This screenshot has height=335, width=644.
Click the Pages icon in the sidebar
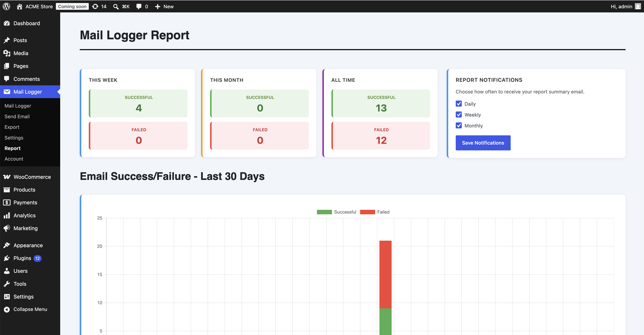click(x=7, y=66)
